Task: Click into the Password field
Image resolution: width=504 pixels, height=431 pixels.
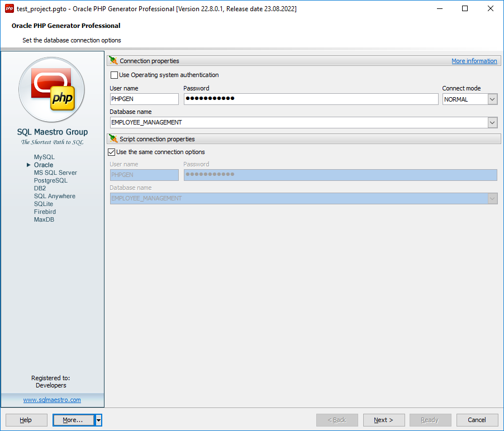Action: point(311,99)
